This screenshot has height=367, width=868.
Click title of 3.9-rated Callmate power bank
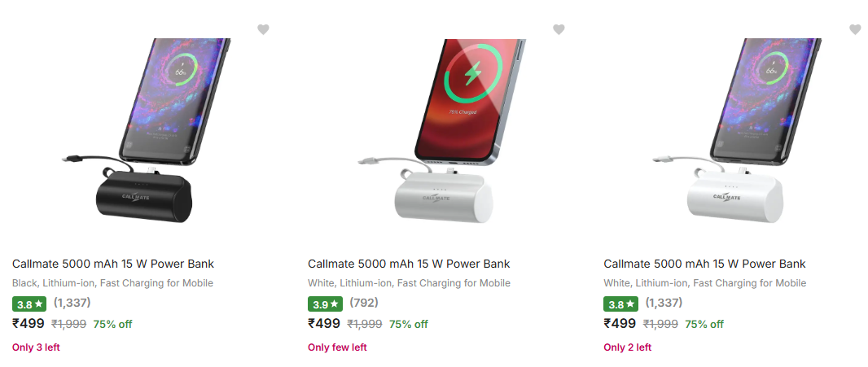coord(409,264)
